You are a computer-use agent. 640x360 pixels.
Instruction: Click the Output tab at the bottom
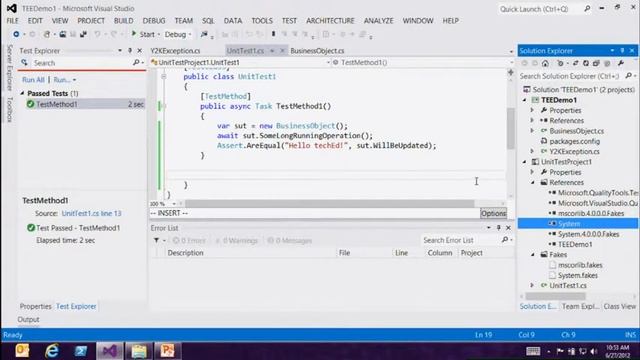coord(29,319)
